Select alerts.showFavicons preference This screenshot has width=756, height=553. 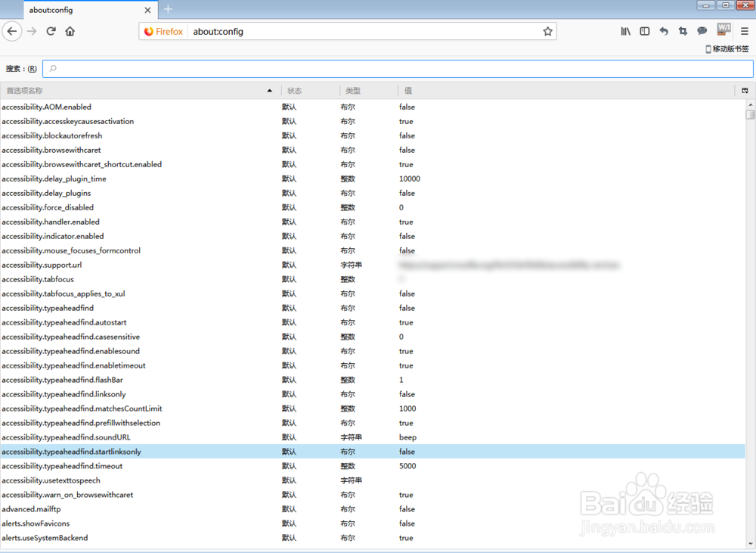372,523
